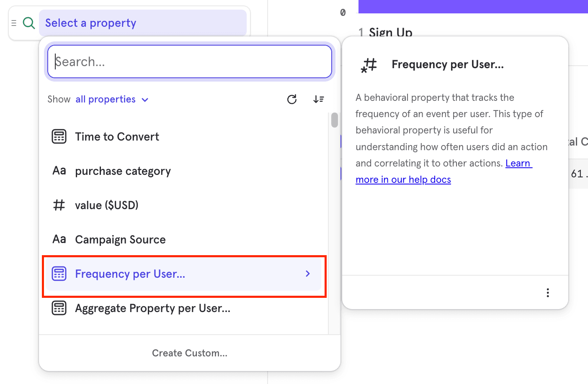Click the numeric icon beside value ($USD)
Viewport: 588px width, 384px height.
(59, 205)
